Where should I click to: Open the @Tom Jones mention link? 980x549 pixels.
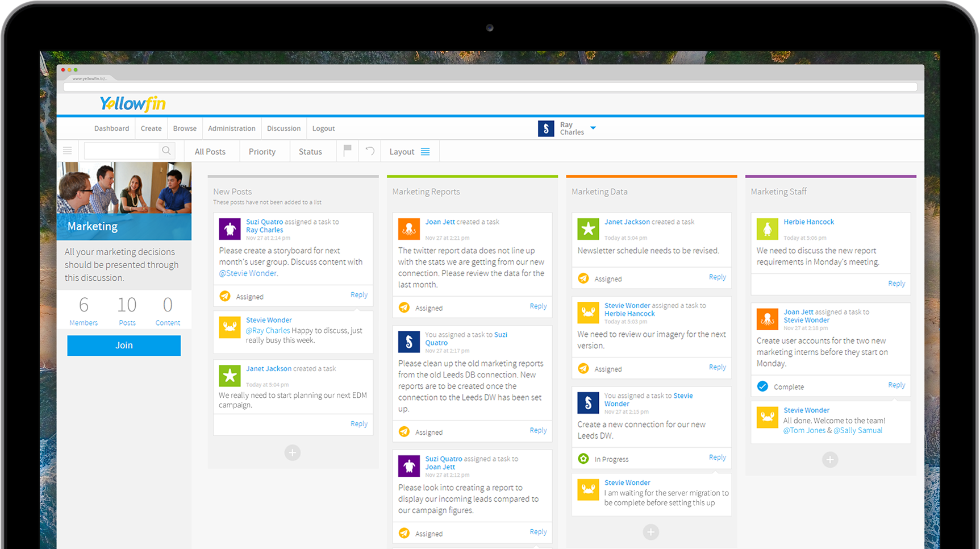pos(804,430)
